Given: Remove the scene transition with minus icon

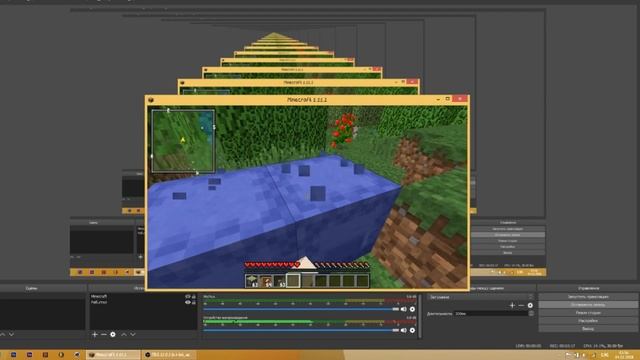Looking at the screenshot, I should [x=521, y=305].
